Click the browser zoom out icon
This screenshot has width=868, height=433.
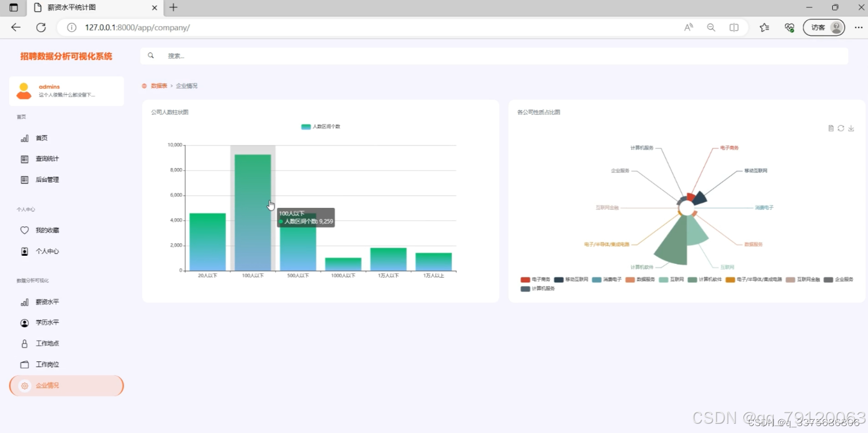[x=711, y=27]
